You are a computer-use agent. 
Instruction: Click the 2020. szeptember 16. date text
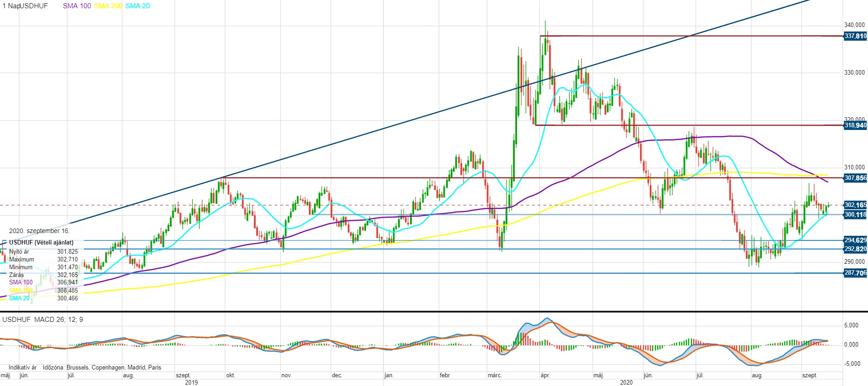pos(39,231)
